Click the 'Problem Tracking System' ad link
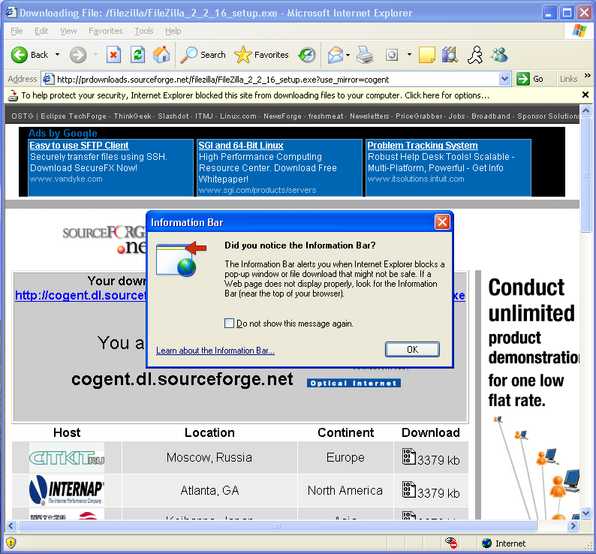The height and width of the screenshot is (554, 596). pyautogui.click(x=422, y=146)
